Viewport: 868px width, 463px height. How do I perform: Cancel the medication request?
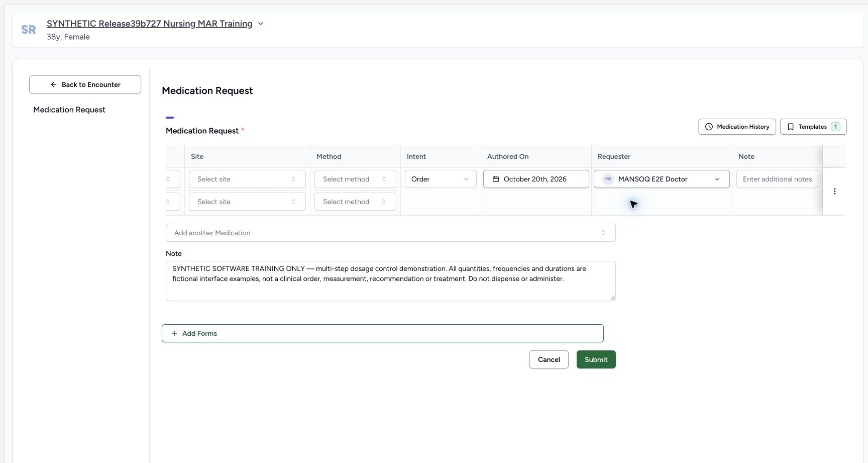point(549,359)
